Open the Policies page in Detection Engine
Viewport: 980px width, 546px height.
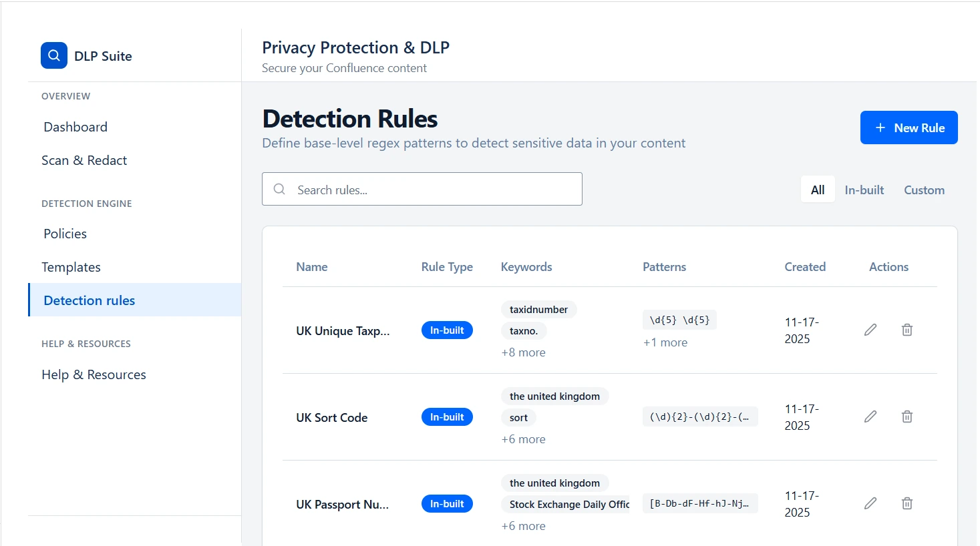point(65,234)
